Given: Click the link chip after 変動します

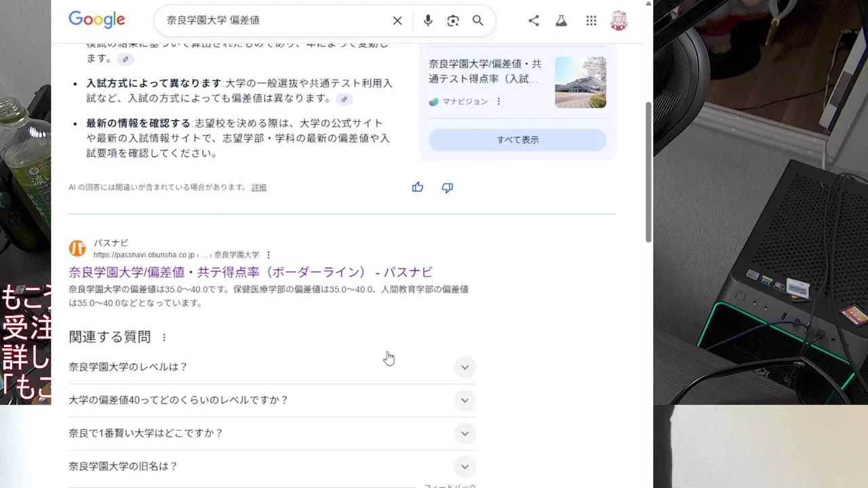Looking at the screenshot, I should 125,59.
